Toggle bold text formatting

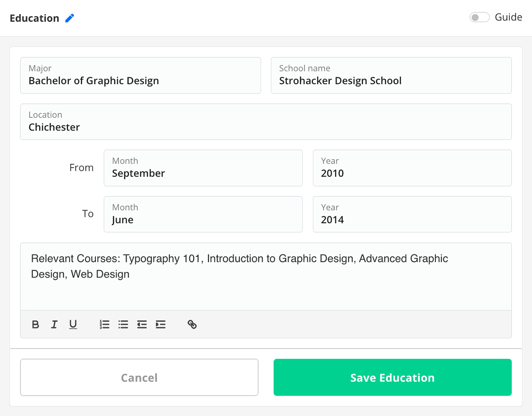[x=36, y=324]
